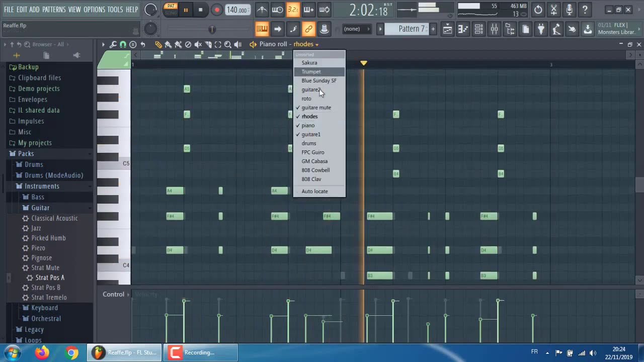Toggle the checked guitare mute entry
644x362 pixels.
coord(319,108)
